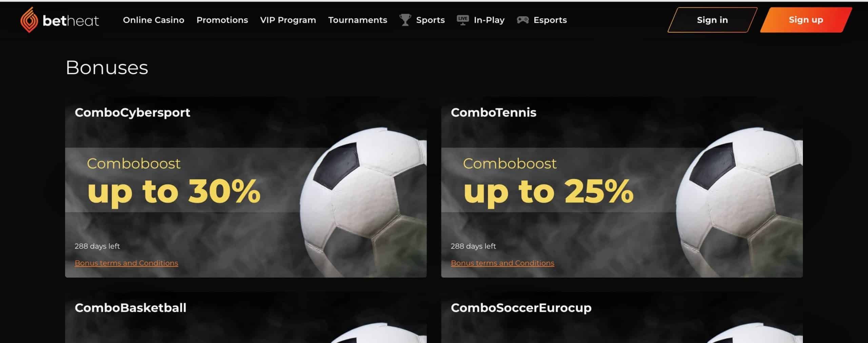Open the ComboSoccerEurocup bonus card
The width and height of the screenshot is (868, 343).
[622, 318]
